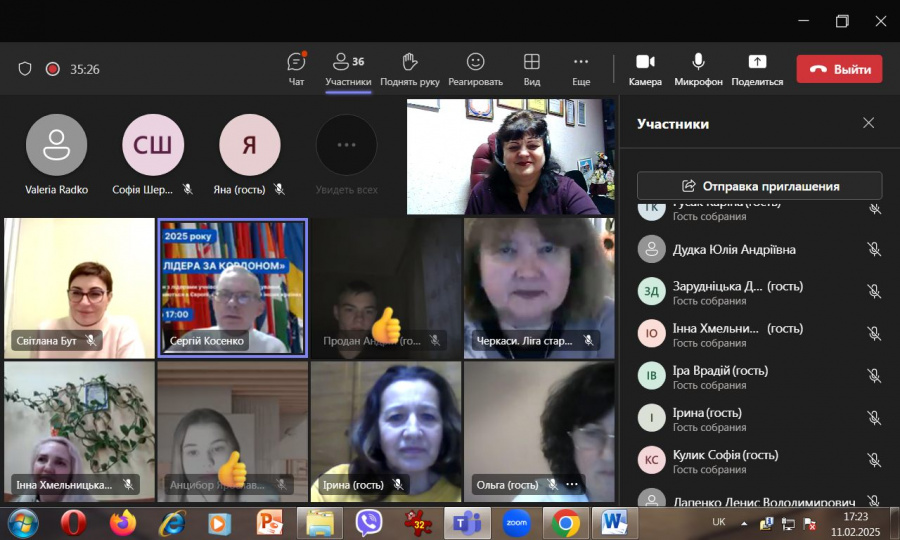Open the Chat panel
The image size is (900, 540).
296,69
